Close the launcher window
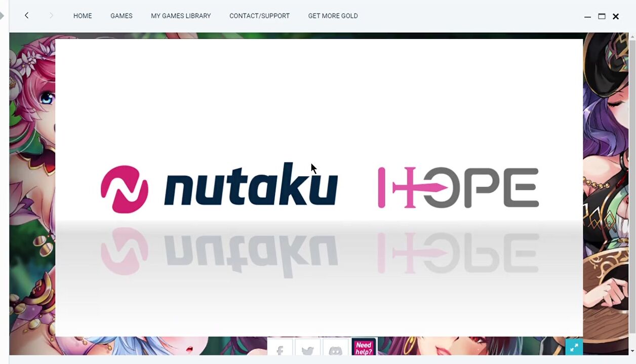636x364 pixels. (616, 16)
